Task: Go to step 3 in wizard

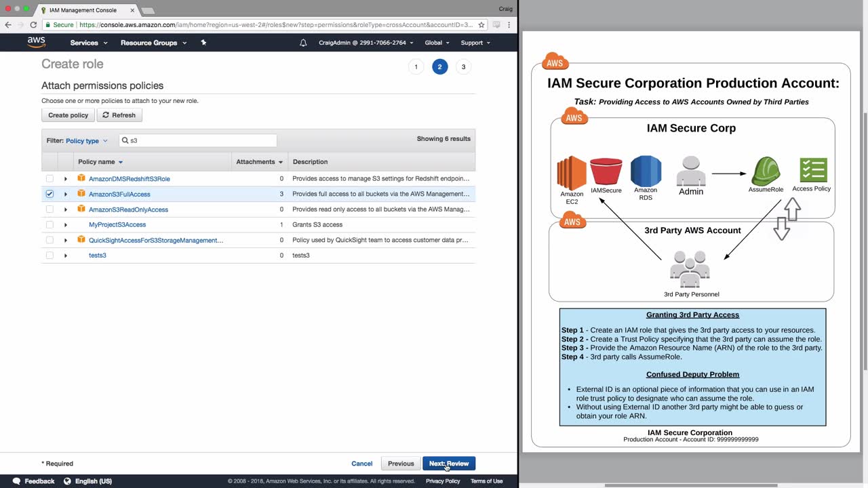Action: click(463, 66)
